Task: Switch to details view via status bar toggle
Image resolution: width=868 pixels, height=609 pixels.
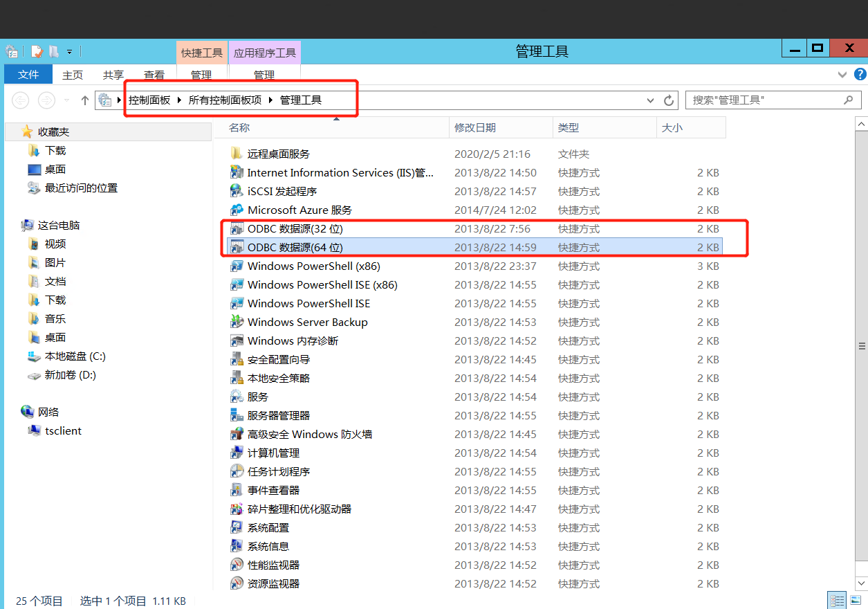Action: pos(836,599)
